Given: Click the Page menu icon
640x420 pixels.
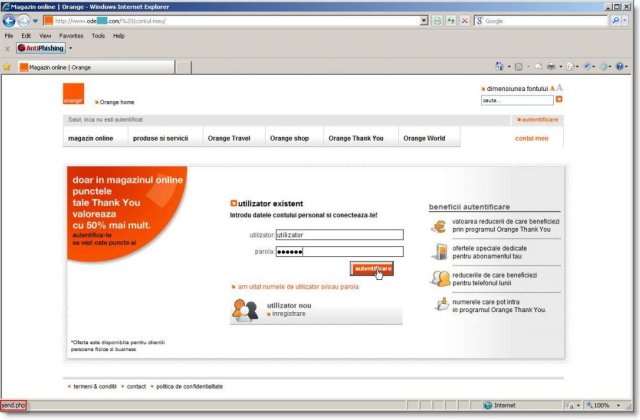Looking at the screenshot, I should point(570,67).
